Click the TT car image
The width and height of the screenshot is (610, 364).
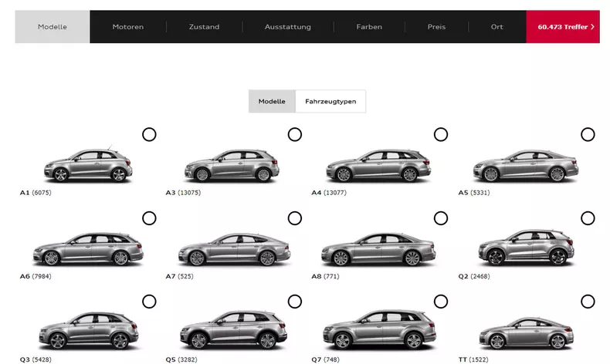point(526,333)
